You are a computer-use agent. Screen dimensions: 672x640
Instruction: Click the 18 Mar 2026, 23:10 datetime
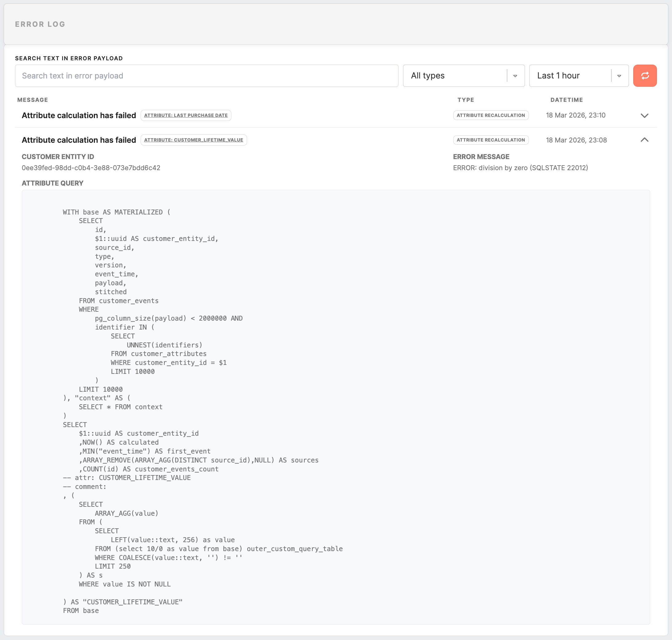point(575,115)
